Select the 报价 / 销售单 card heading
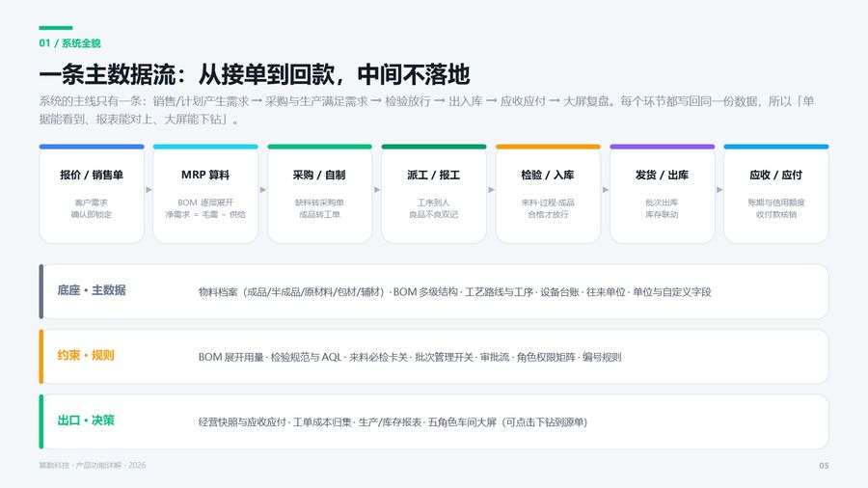Image resolution: width=868 pixels, height=488 pixels. (92, 175)
